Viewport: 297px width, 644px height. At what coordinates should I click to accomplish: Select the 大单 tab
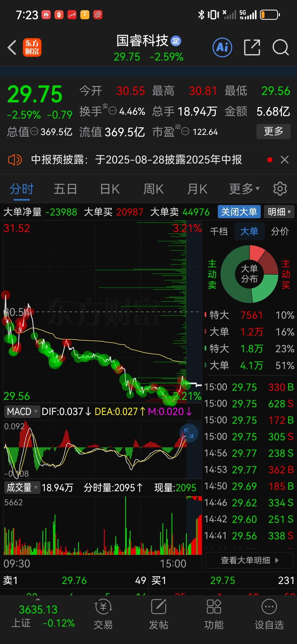point(249,231)
